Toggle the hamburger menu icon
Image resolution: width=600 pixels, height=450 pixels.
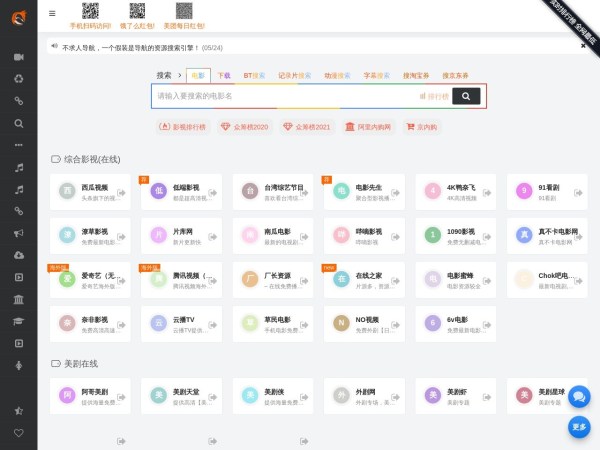tap(52, 13)
